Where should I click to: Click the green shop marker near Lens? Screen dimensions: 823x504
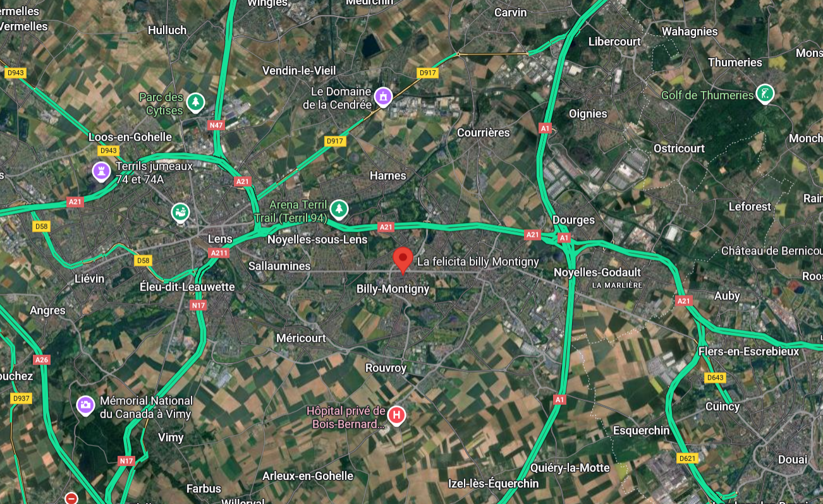[181, 212]
